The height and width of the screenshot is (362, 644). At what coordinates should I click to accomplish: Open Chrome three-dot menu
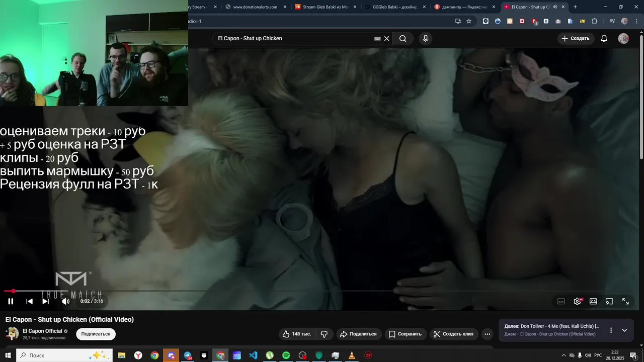(x=635, y=21)
